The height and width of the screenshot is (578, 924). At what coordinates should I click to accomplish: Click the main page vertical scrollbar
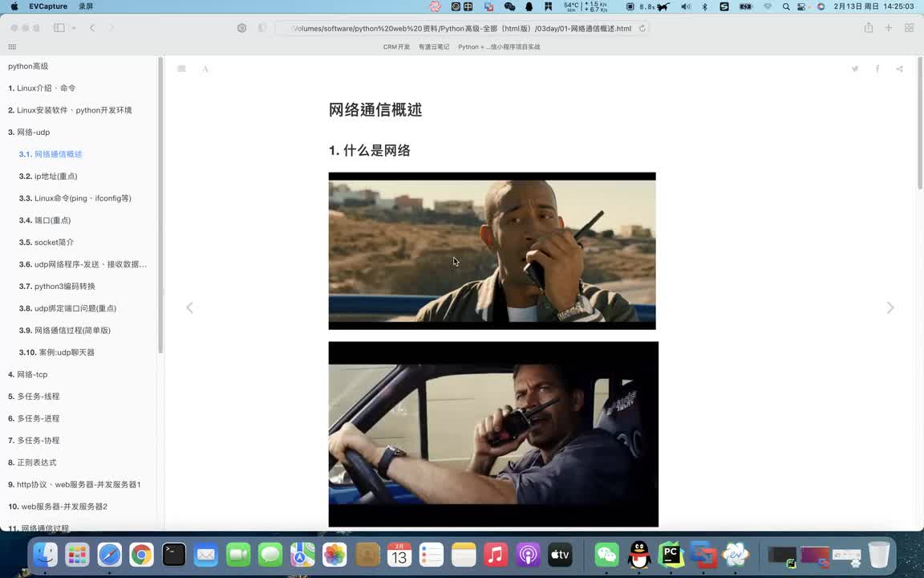[920, 123]
